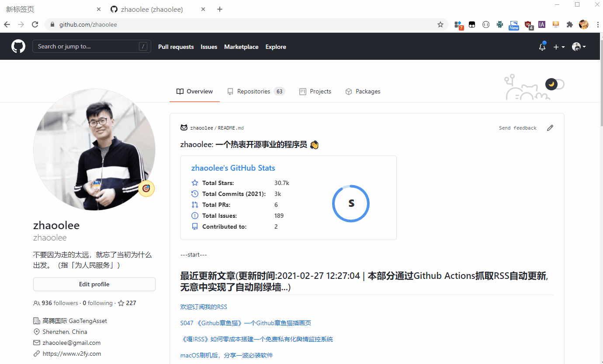The height and width of the screenshot is (364, 603).
Task: Switch to the Packages tab
Action: 363,91
